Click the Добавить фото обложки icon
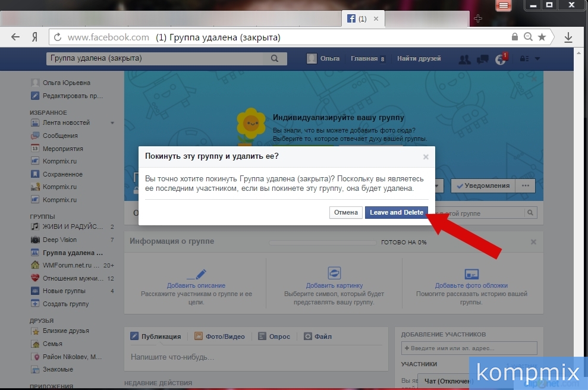 pyautogui.click(x=471, y=274)
